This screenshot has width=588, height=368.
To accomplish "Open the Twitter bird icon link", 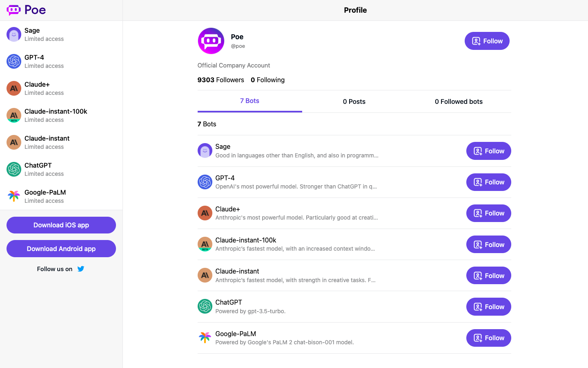I will click(81, 269).
